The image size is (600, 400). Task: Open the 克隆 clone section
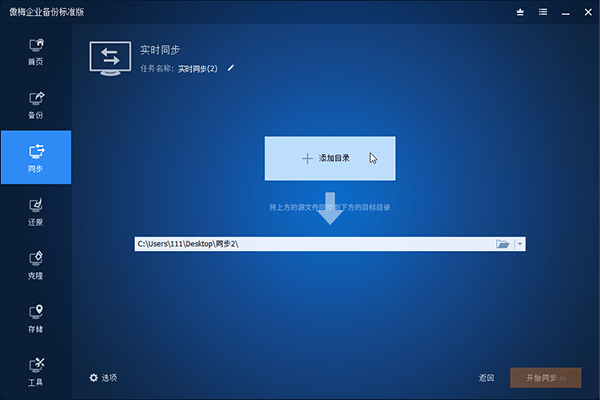pos(35,265)
